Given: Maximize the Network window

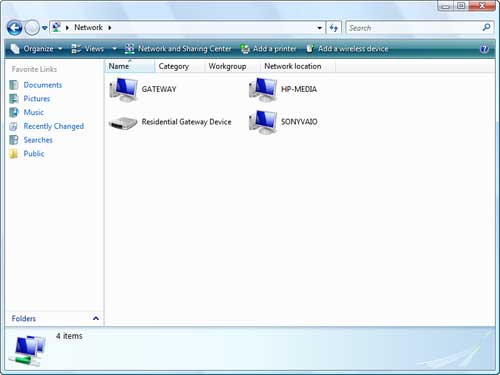Looking at the screenshot, I should click(x=461, y=6).
